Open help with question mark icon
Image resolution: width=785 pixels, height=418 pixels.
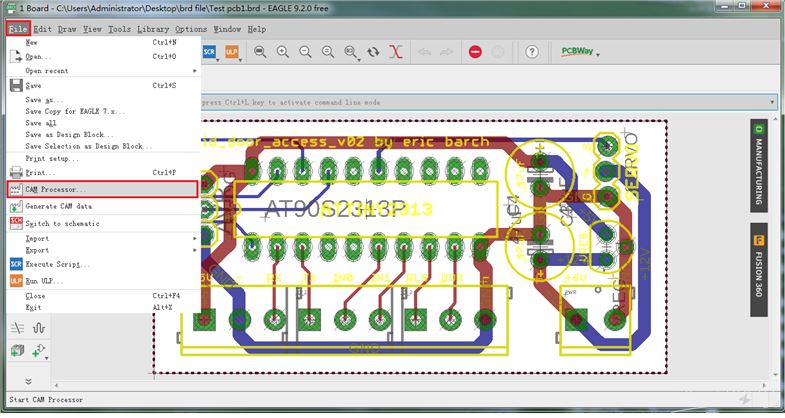[x=532, y=51]
